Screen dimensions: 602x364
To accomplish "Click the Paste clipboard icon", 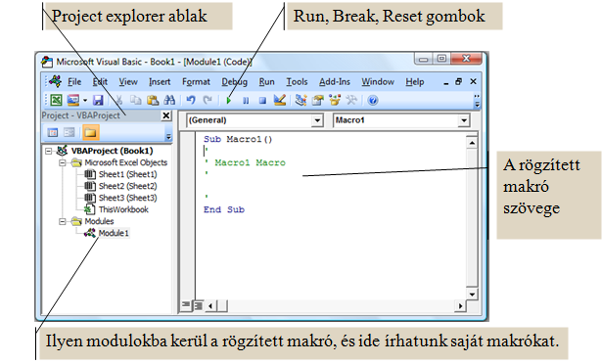I will 153,100.
